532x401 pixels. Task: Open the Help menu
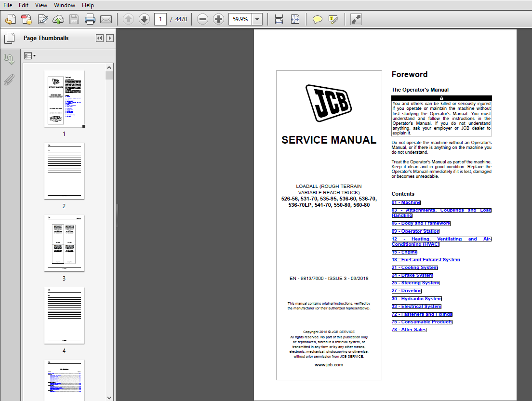click(88, 5)
